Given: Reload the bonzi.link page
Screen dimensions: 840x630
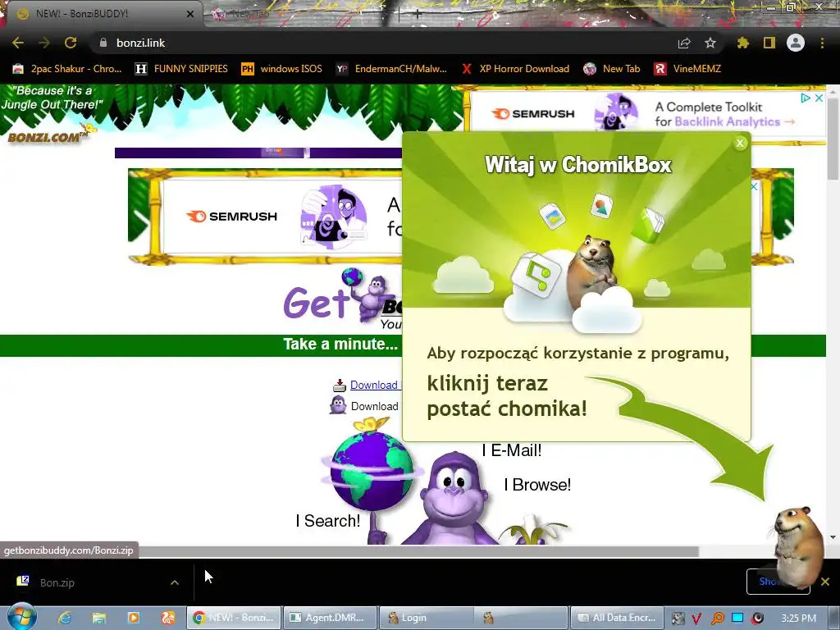Looking at the screenshot, I should pyautogui.click(x=71, y=43).
